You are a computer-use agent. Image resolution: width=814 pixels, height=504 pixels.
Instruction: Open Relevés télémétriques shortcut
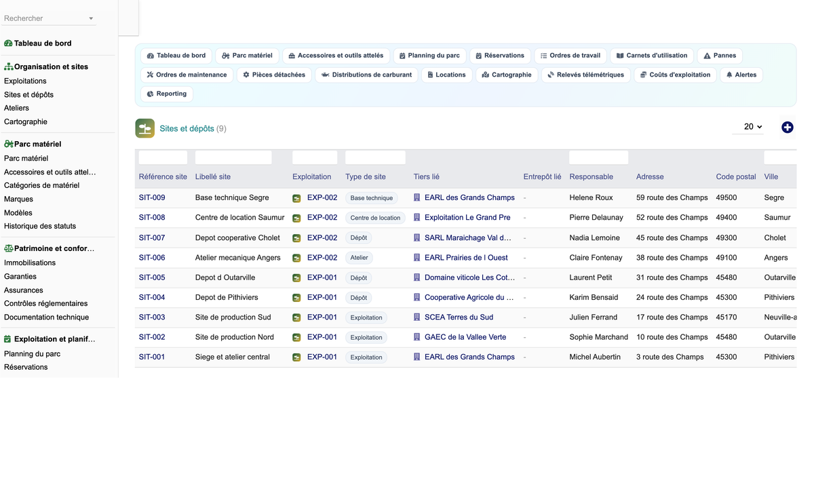(586, 75)
